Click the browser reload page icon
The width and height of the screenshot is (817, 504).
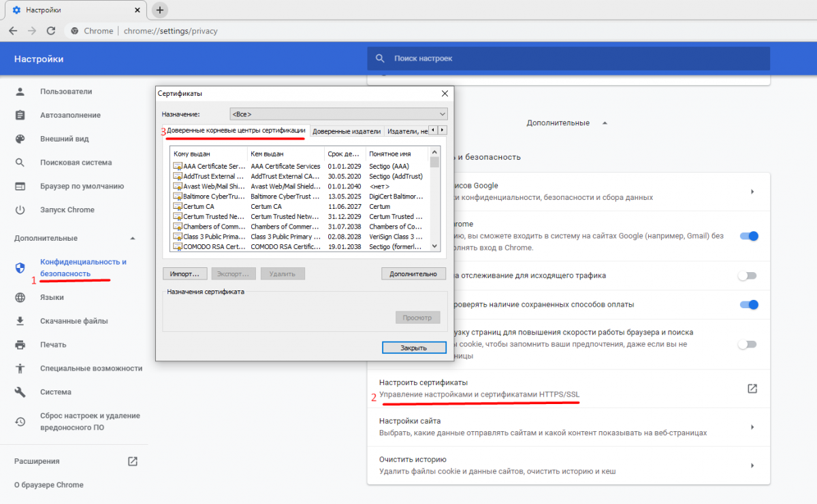click(x=50, y=31)
